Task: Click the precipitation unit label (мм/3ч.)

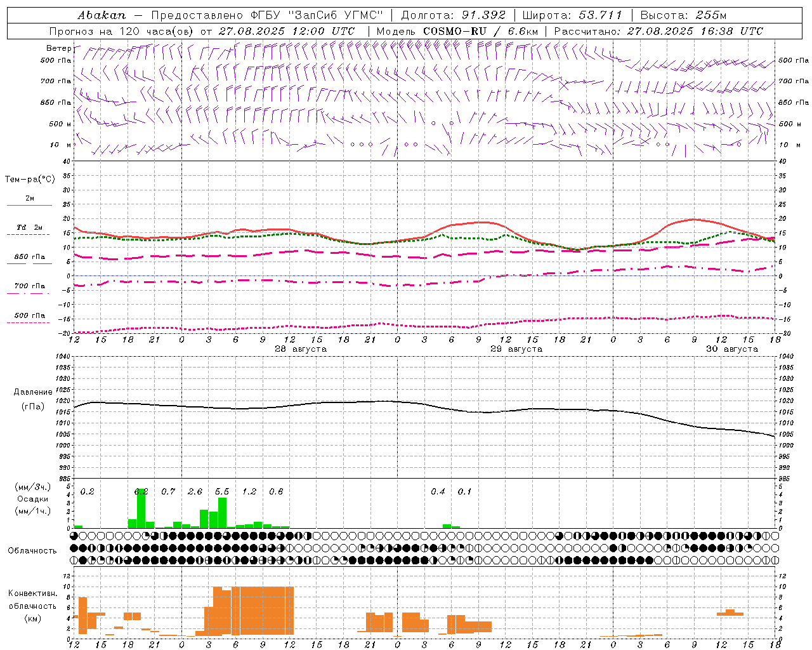Action: (x=33, y=487)
